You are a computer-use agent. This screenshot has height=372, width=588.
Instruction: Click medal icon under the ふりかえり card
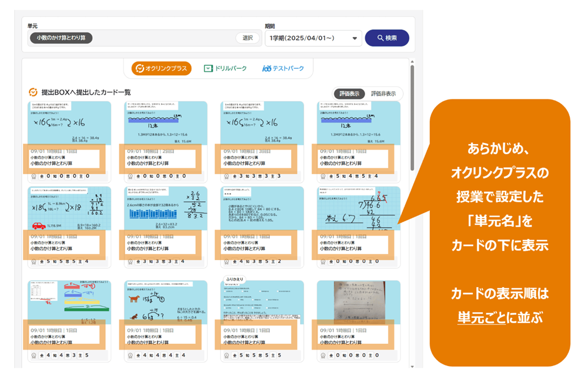pyautogui.click(x=226, y=355)
